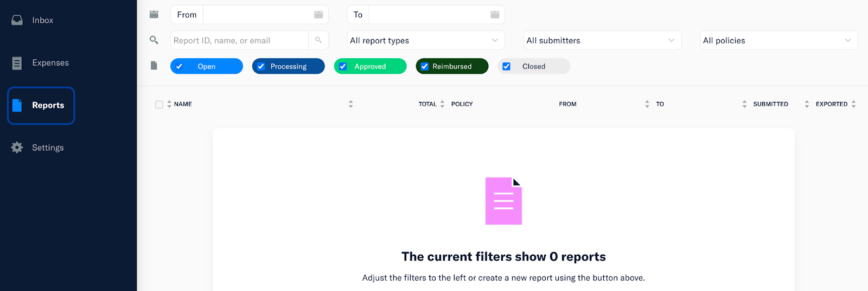
Task: Open the All submitters dropdown
Action: pos(602,40)
